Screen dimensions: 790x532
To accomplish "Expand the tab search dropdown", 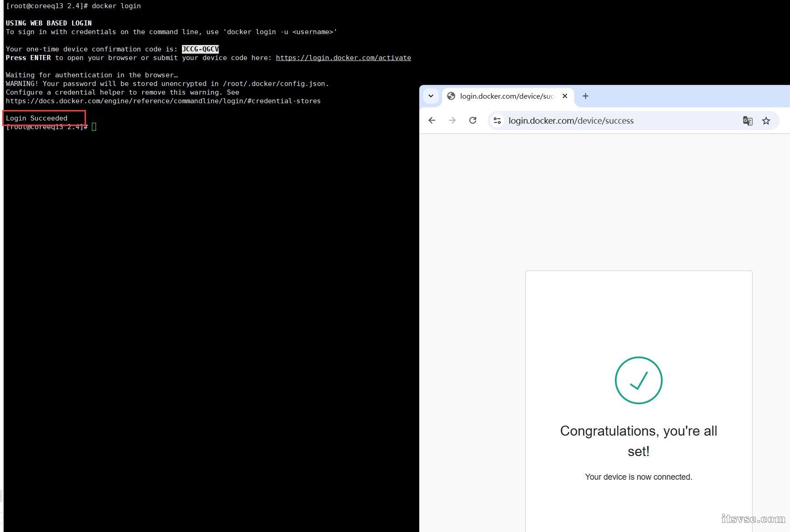I will pyautogui.click(x=431, y=96).
